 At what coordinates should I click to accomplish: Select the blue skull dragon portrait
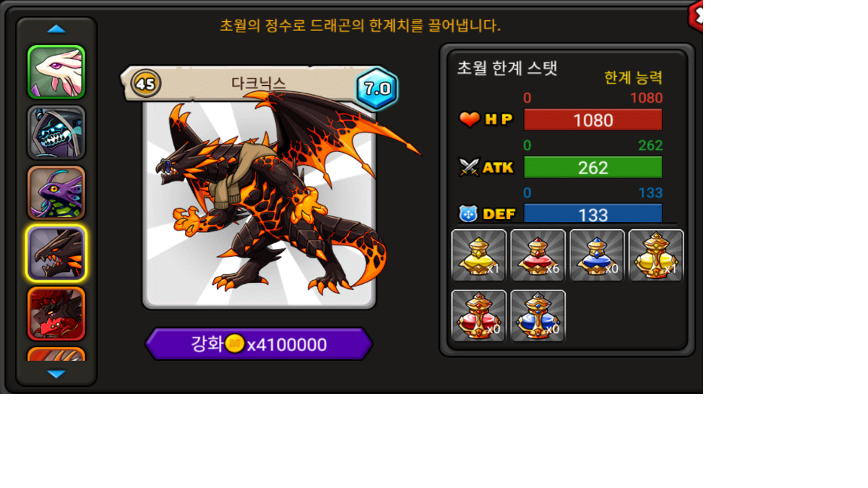57,133
